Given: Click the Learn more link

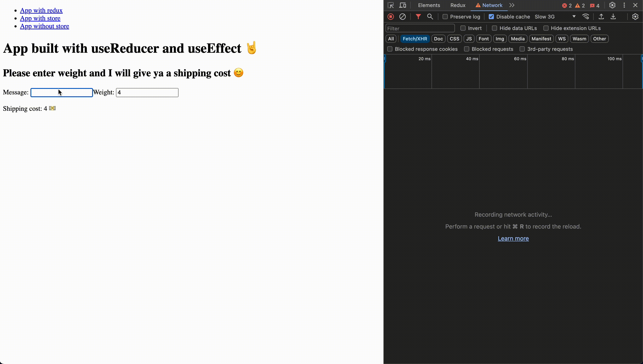Looking at the screenshot, I should (513, 238).
